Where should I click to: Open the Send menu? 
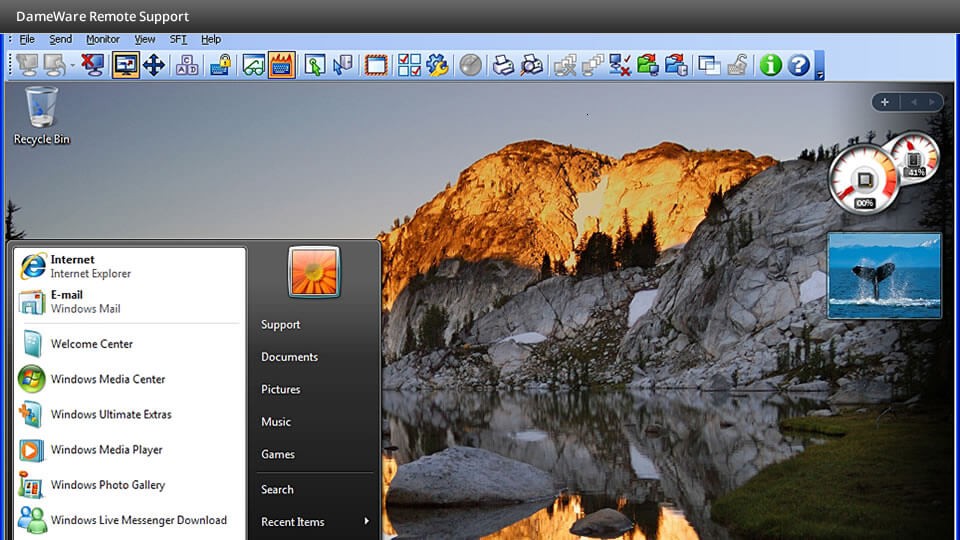coord(61,39)
